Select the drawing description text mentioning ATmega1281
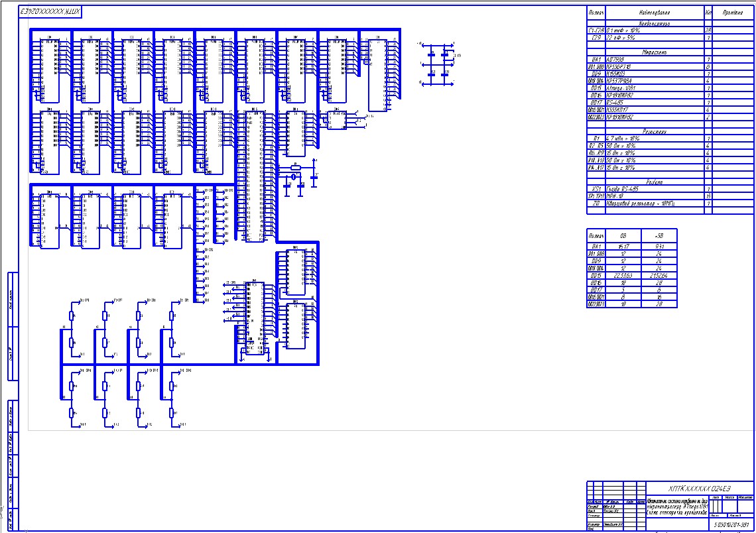756x533 pixels. click(x=677, y=507)
